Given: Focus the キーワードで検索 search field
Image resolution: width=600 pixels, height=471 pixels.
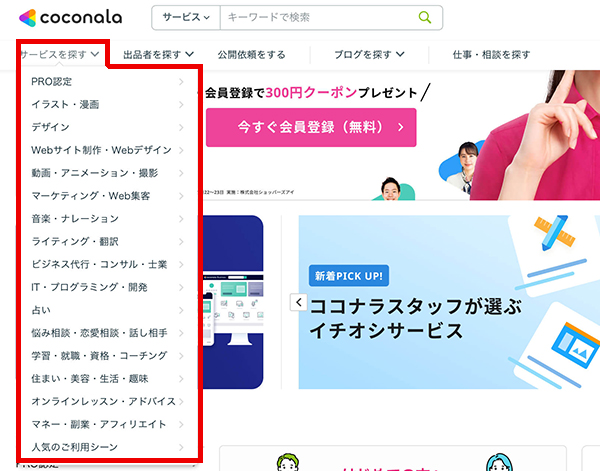Looking at the screenshot, I should [320, 18].
